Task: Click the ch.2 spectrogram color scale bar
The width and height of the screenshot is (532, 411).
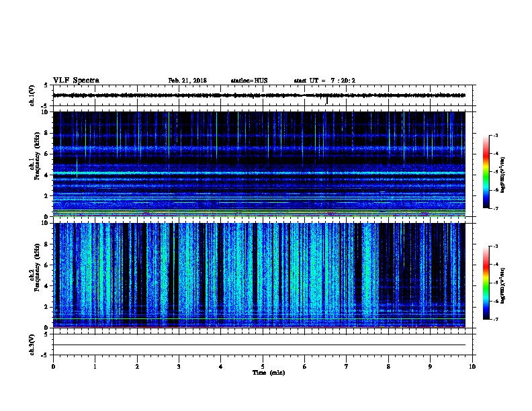Action: pyautogui.click(x=486, y=283)
